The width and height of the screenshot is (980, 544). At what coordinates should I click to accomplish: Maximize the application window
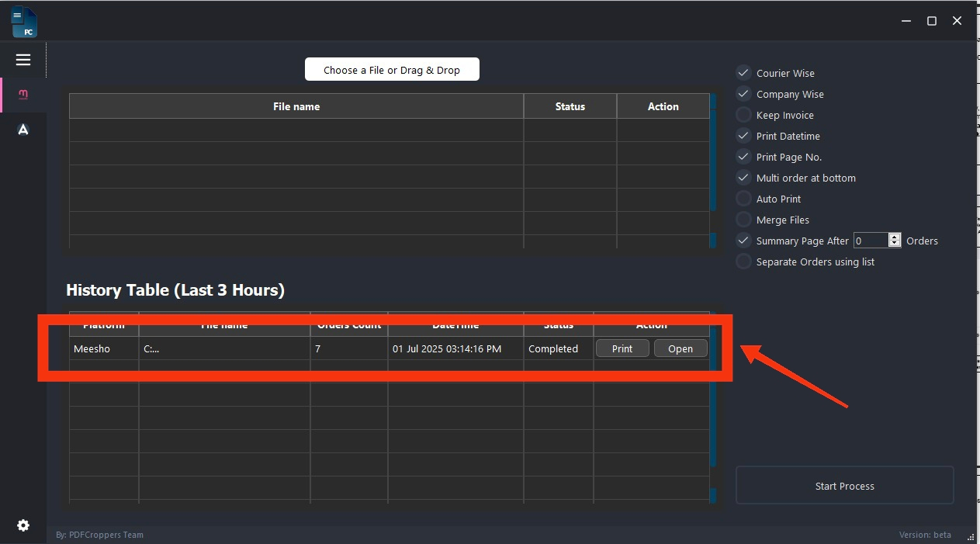click(x=932, y=21)
